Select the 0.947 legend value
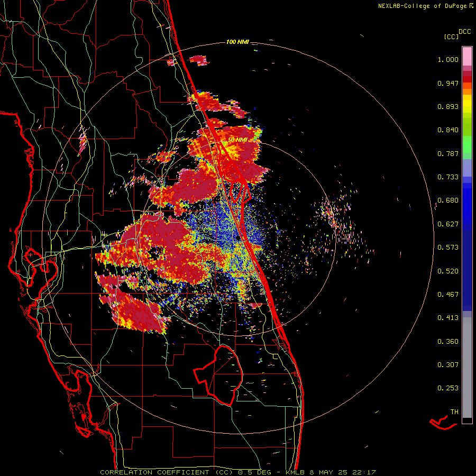476x476 pixels. (x=448, y=83)
